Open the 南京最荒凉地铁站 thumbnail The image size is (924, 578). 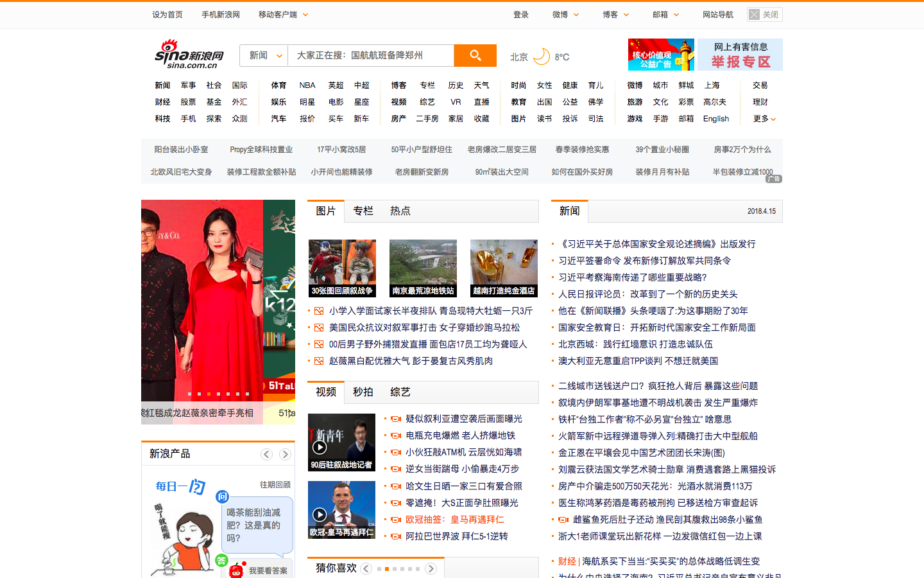[x=423, y=268]
